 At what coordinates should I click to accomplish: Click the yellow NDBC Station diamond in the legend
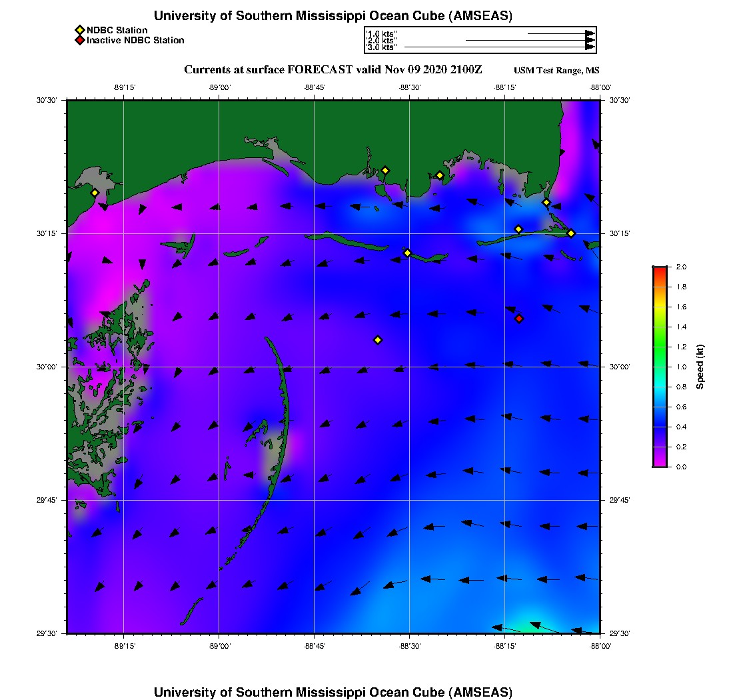pyautogui.click(x=79, y=30)
